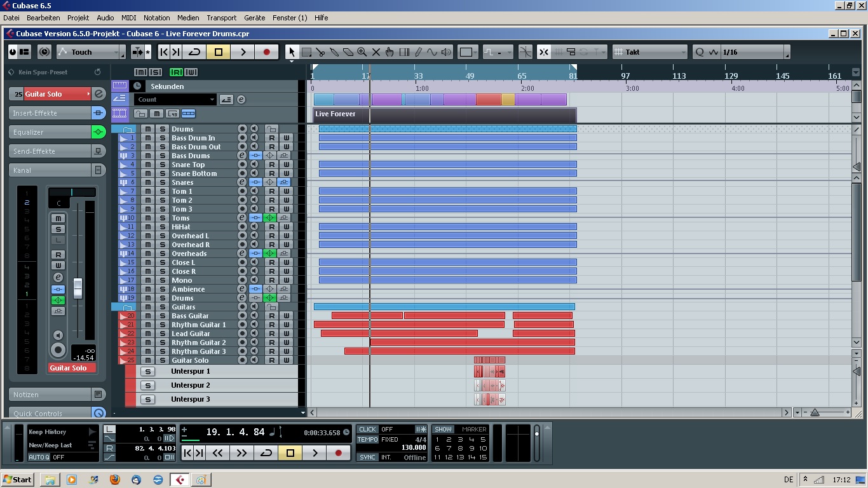The image size is (868, 488).
Task: Mute the Rhythm Guitar 1 track
Action: pyautogui.click(x=147, y=325)
